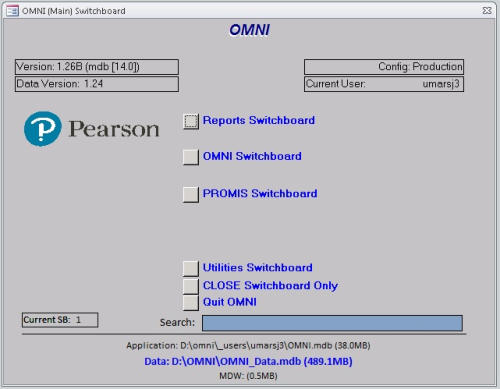
Task: Launch the PROMIS Switchboard button
Action: tap(191, 194)
